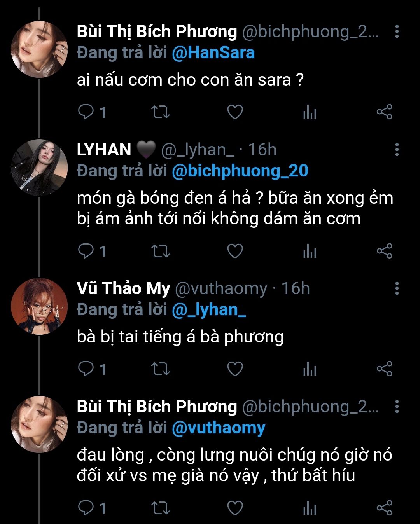Image resolution: width=420 pixels, height=524 pixels.
Task: Open the @_lyhan_ mention in reply line
Action: click(x=208, y=310)
